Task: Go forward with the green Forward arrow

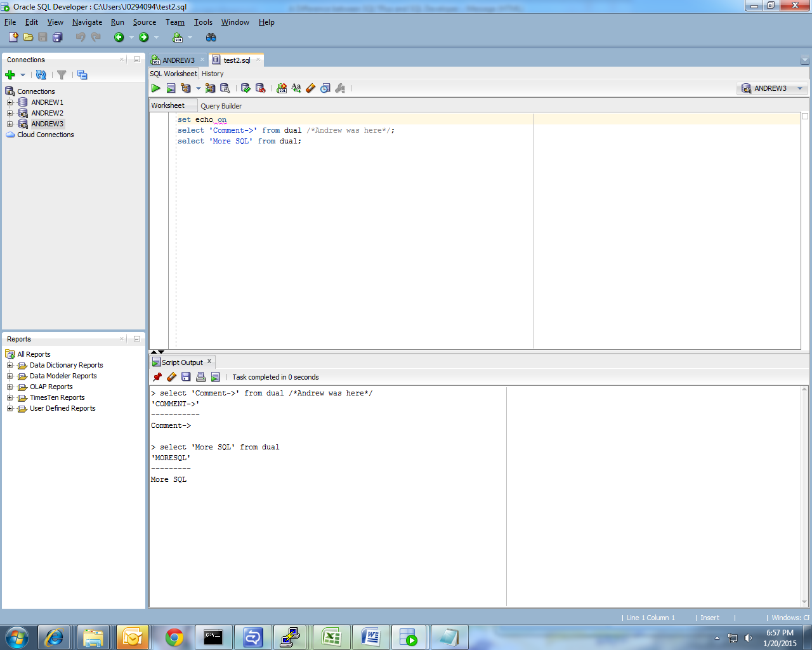Action: coord(144,37)
